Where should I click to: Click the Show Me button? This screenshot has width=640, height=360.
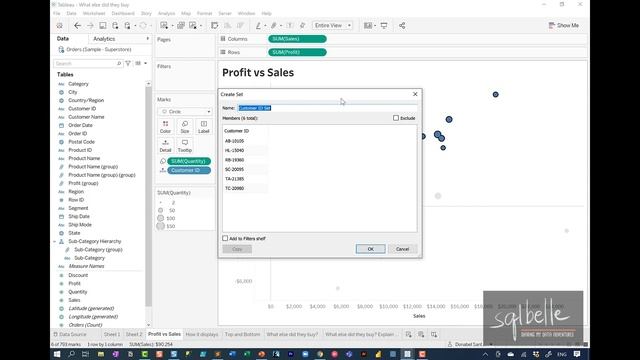(x=564, y=25)
